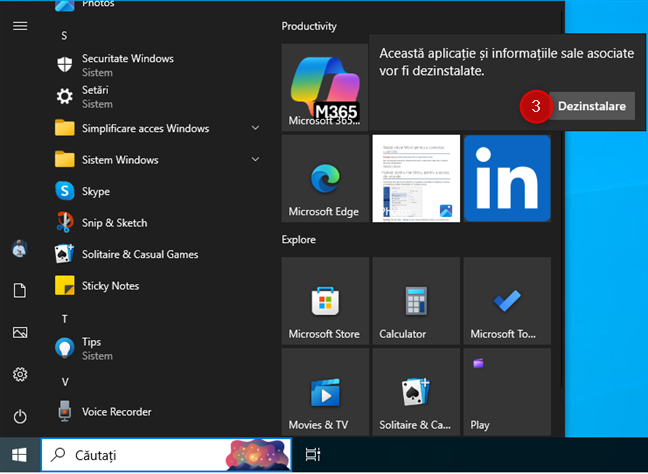Open the Snip & Sketch icon
This screenshot has height=474, width=648.
coord(64,222)
